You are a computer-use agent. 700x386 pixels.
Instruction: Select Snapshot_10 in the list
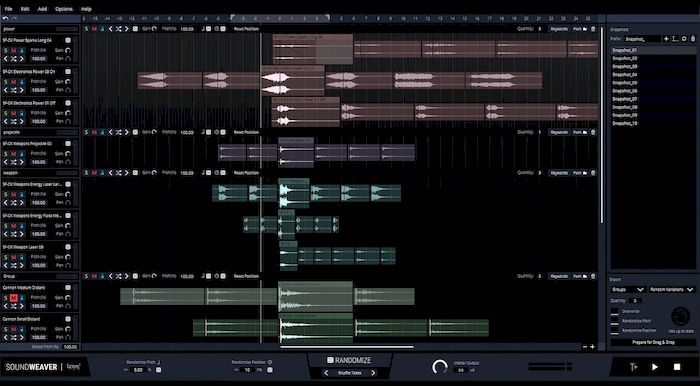(653, 123)
